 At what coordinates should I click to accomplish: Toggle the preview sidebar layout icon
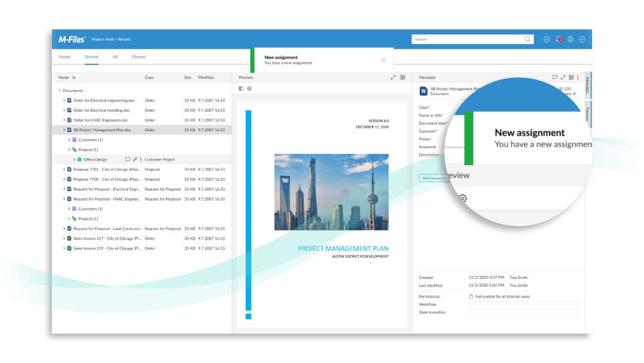[x=241, y=88]
